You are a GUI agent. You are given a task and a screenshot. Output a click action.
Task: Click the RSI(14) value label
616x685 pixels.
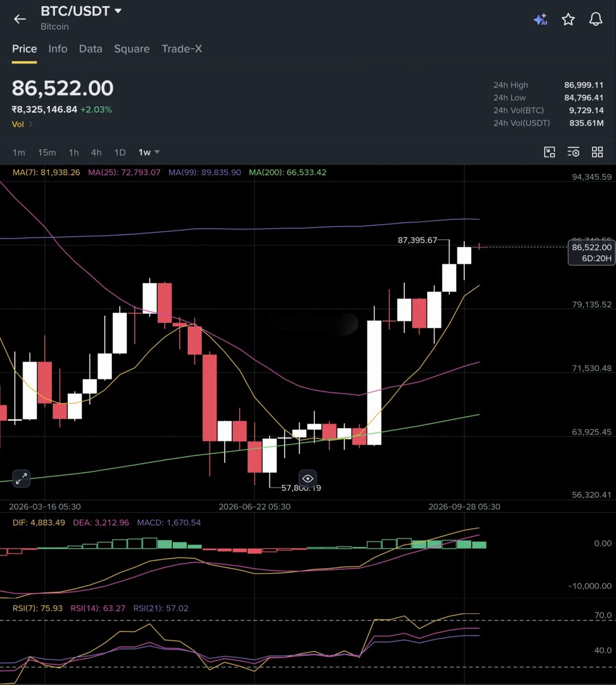[x=98, y=609]
